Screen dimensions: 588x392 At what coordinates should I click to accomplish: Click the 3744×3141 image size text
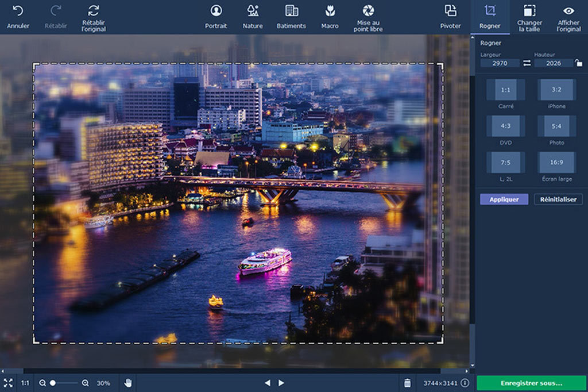pyautogui.click(x=440, y=383)
